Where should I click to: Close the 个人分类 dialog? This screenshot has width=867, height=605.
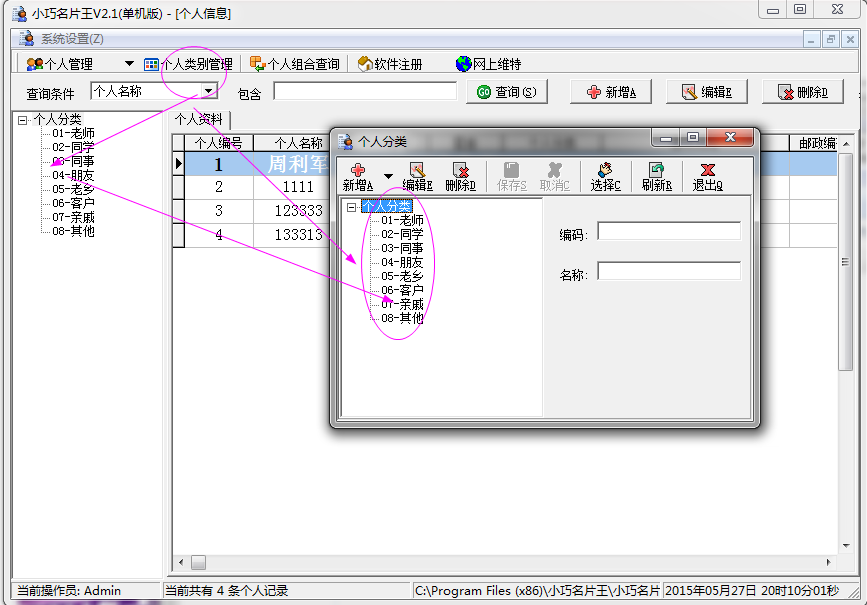point(730,137)
